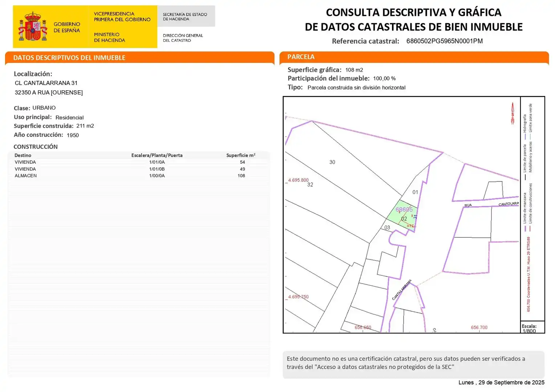This screenshot has height=392, width=555.
Task: Select 'VICEPRESIDENCIA PRIMERA DEL GOBIERNO' text
Action: (122, 17)
